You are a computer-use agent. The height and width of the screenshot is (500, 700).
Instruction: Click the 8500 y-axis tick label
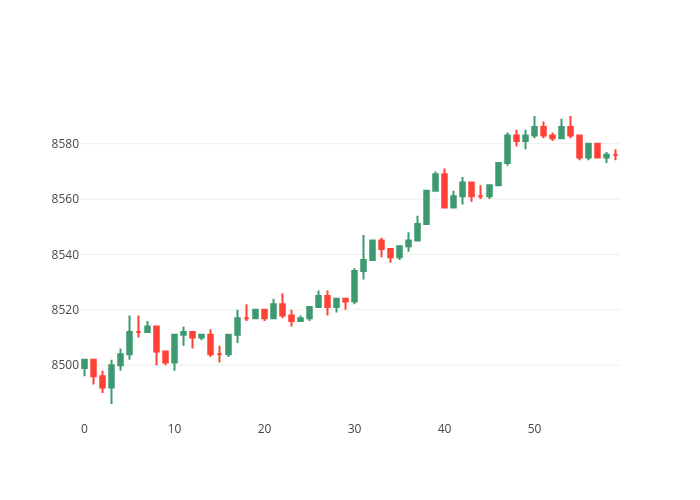[65, 364]
